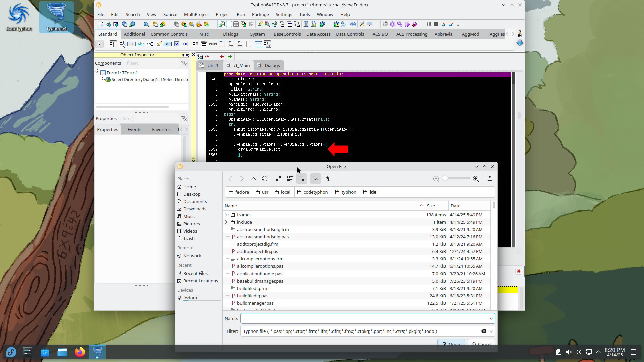Pick the TRadioButton component in palette
The height and width of the screenshot is (362, 644).
186,44
